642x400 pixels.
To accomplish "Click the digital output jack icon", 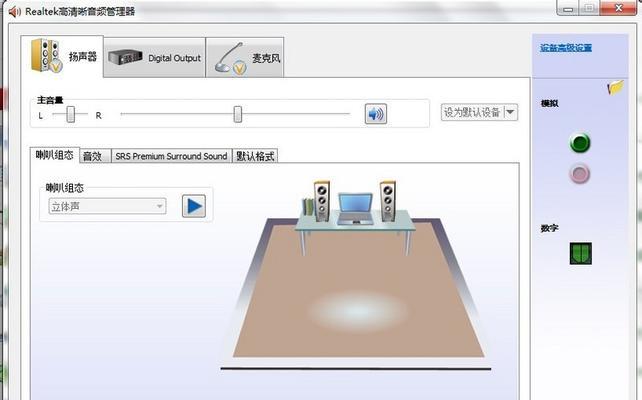I will 581,253.
